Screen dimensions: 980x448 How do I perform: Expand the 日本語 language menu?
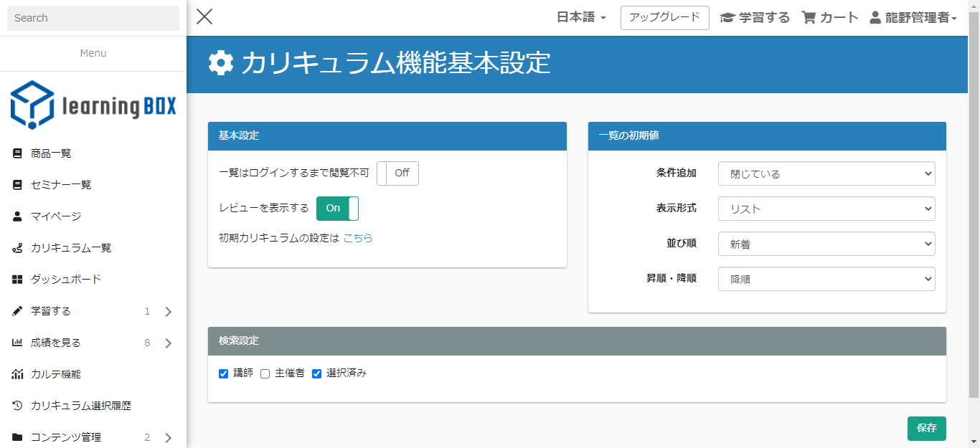coord(581,18)
